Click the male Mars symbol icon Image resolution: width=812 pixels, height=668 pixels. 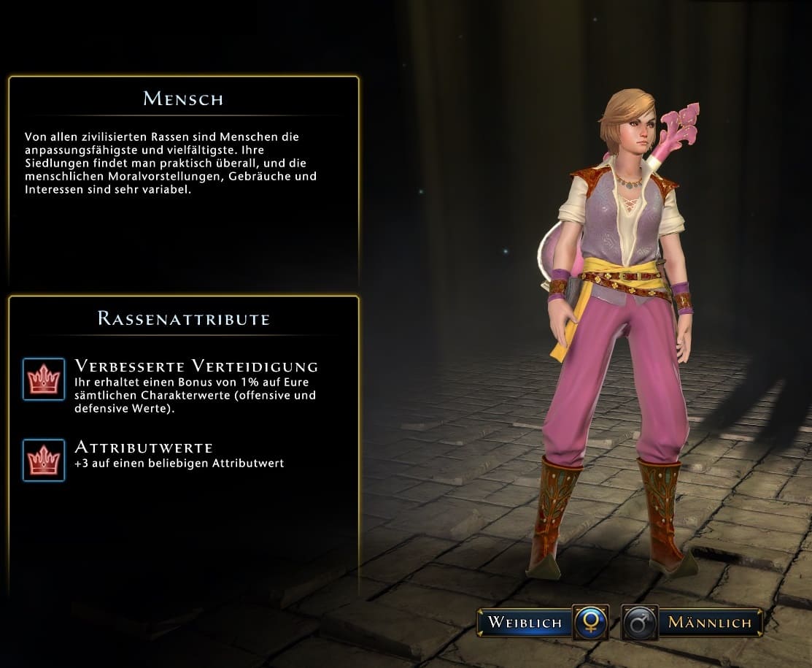click(640, 621)
